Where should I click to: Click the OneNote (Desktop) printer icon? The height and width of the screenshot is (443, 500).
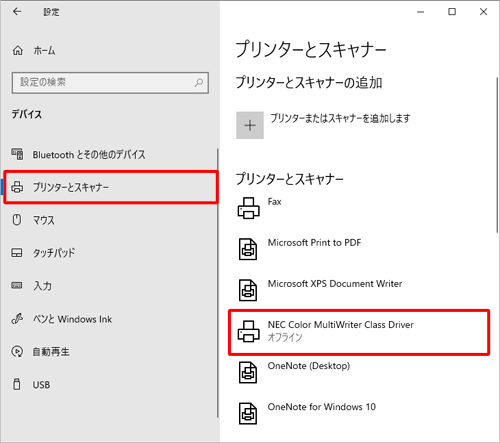tap(248, 372)
